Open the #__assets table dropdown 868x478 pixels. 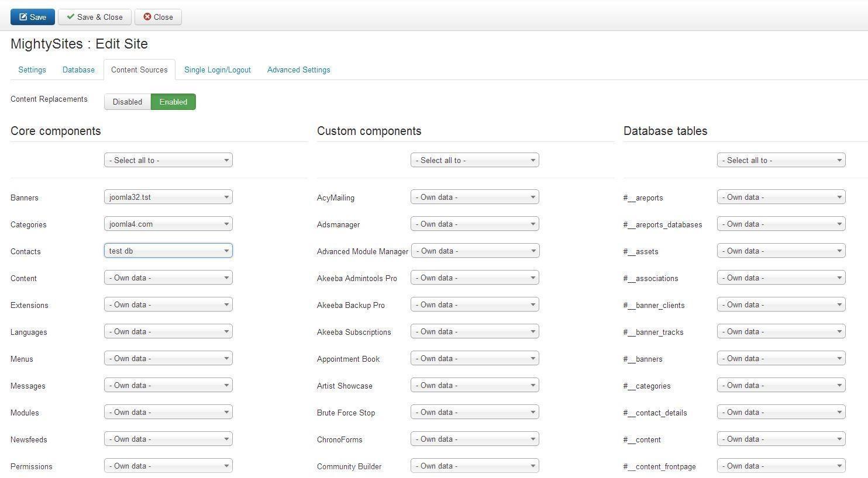781,251
